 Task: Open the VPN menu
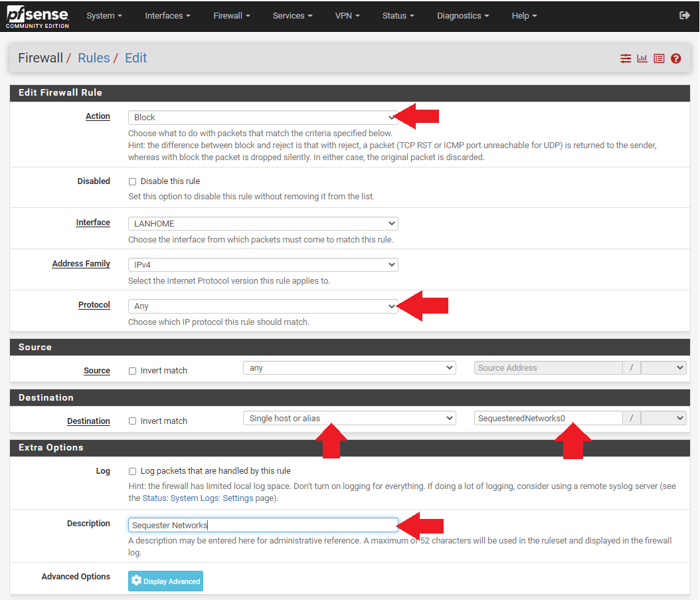point(347,16)
